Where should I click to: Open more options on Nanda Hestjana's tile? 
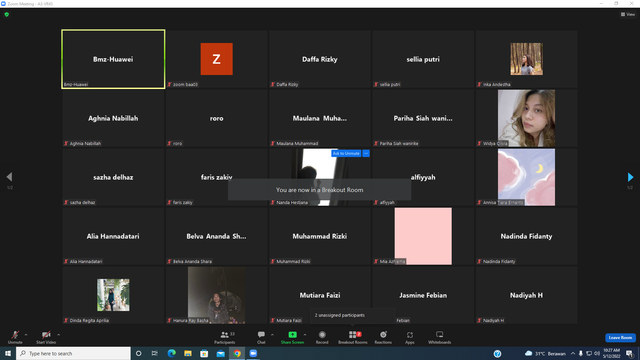(x=366, y=153)
